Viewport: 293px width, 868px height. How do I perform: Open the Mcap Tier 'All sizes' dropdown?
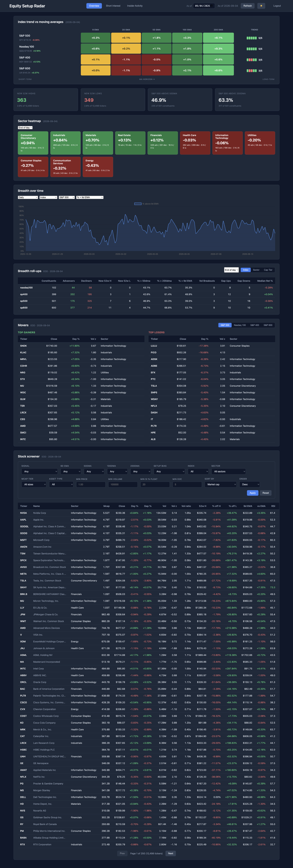point(34,484)
